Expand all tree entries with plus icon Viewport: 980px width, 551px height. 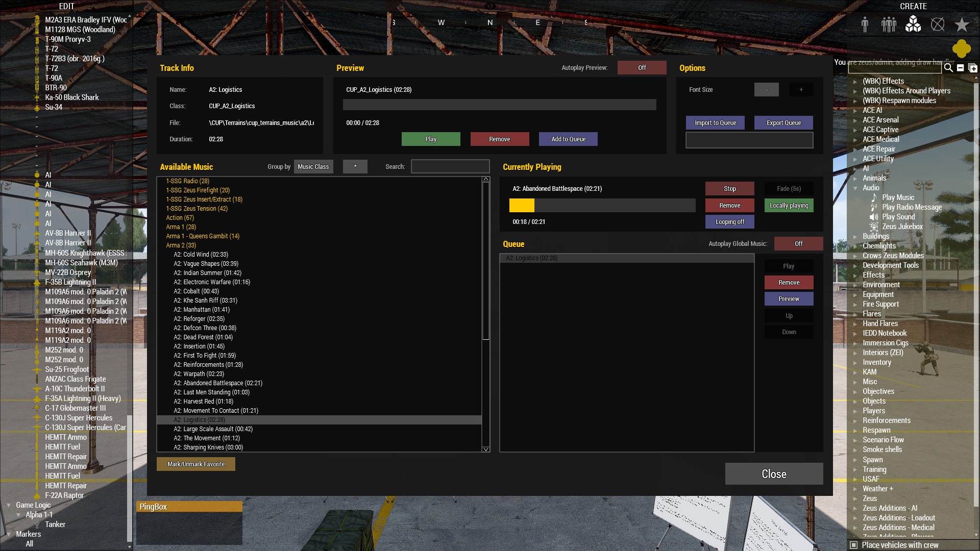[x=972, y=68]
